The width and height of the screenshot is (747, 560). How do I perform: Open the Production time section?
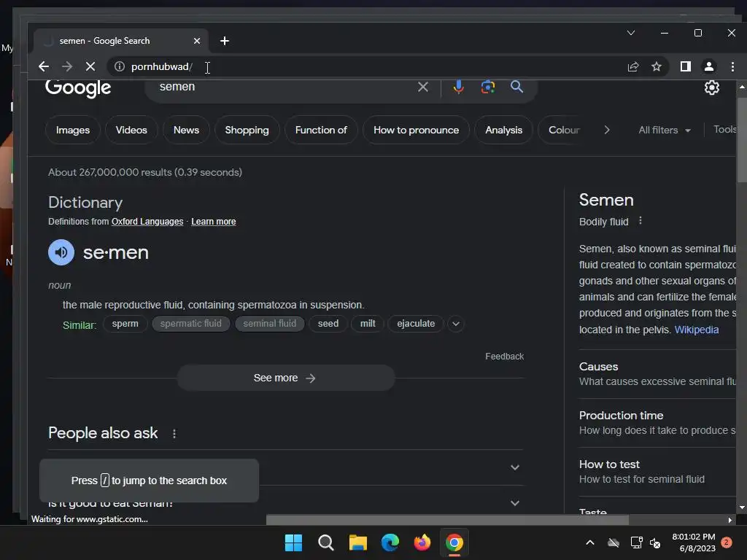(x=657, y=423)
